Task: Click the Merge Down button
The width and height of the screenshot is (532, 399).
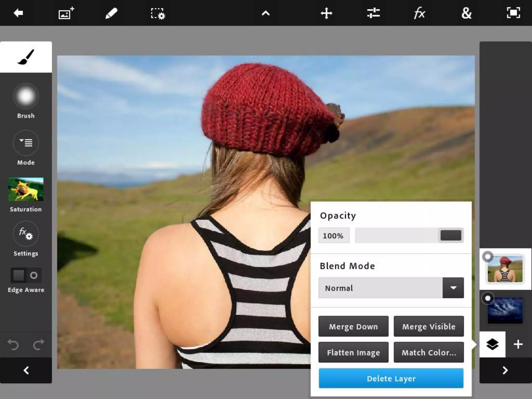Action: (353, 326)
